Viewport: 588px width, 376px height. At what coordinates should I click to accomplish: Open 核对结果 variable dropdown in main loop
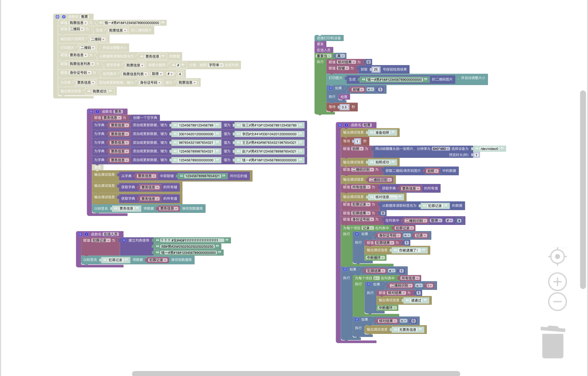click(x=346, y=62)
